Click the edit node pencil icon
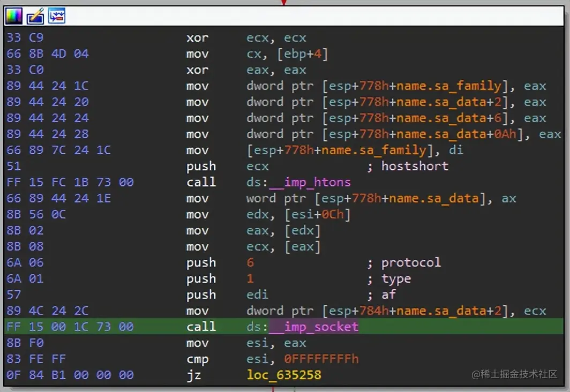This screenshot has height=392, width=570. tap(35, 16)
